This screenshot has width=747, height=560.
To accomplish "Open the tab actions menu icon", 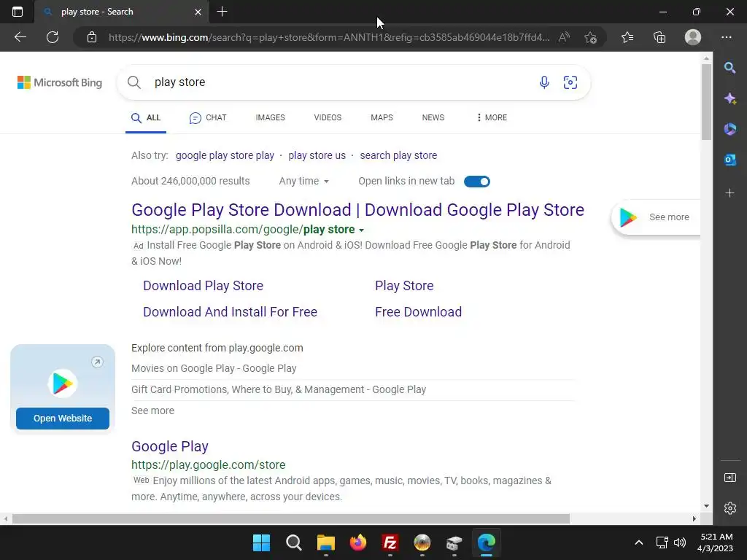I will pyautogui.click(x=18, y=12).
